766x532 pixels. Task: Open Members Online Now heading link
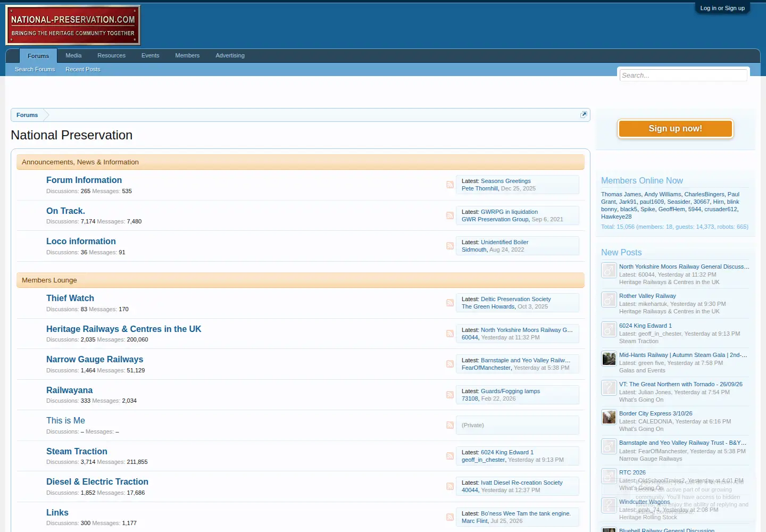[x=642, y=181]
